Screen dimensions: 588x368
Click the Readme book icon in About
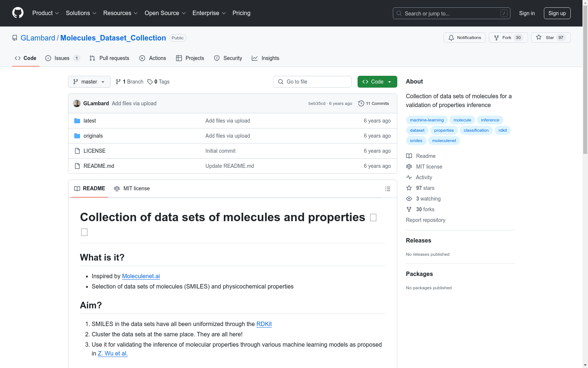click(x=409, y=156)
